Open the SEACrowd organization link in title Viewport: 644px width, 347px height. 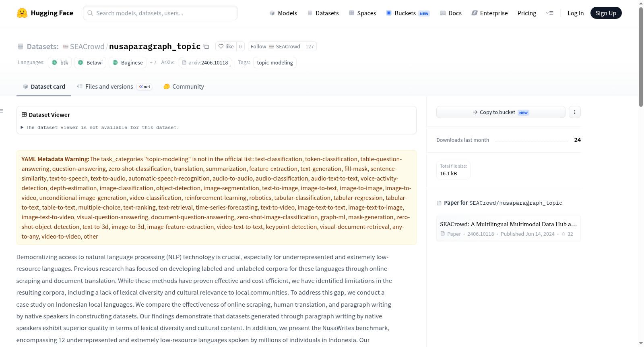point(87,46)
